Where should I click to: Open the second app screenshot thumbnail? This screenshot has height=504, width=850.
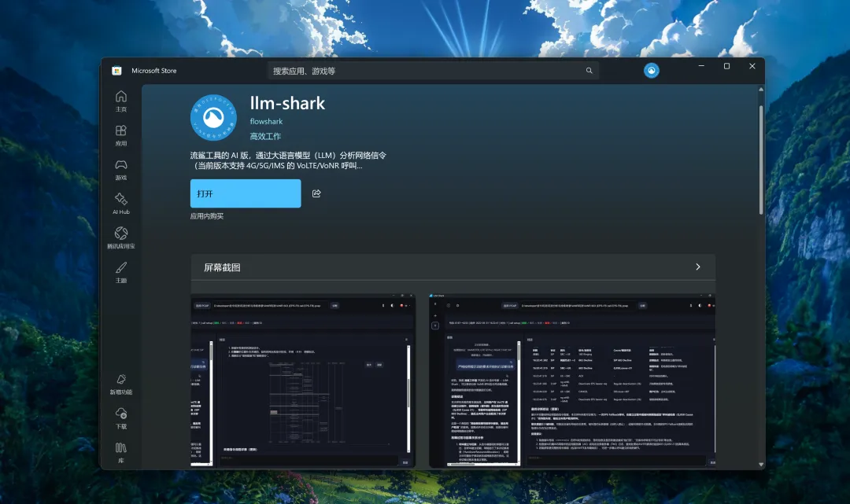[572, 381]
